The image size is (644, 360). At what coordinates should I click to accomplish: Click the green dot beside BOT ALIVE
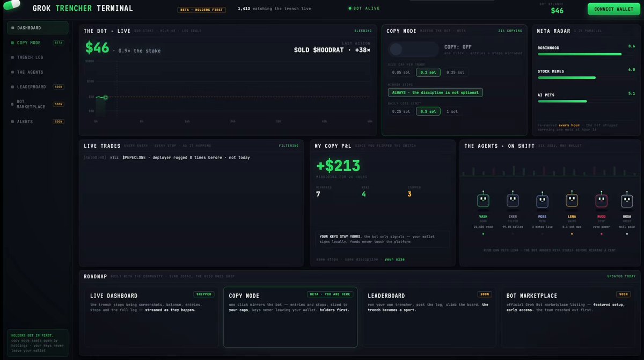click(x=350, y=9)
